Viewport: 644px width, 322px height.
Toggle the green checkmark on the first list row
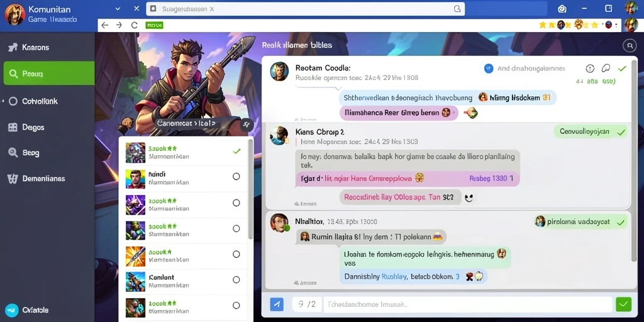click(x=236, y=151)
